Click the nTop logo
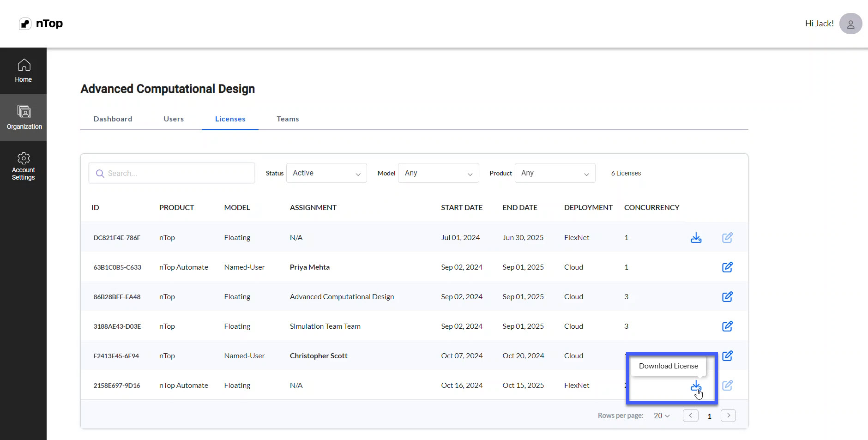Viewport: 868px width, 440px height. (41, 24)
